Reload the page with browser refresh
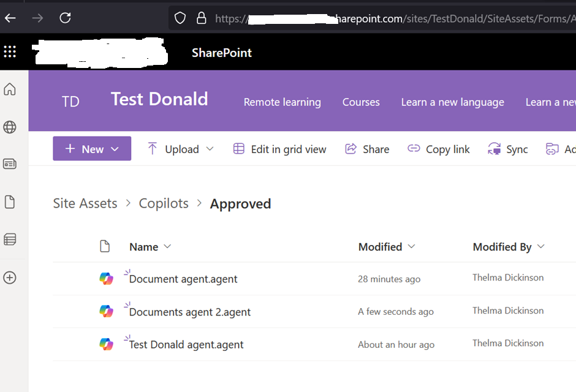The height and width of the screenshot is (392, 576). coord(65,18)
